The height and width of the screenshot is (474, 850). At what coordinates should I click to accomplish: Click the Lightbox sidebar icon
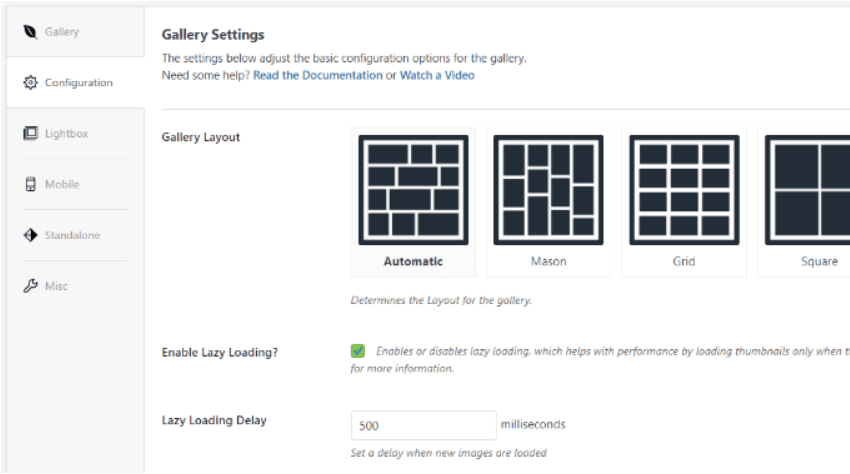(x=30, y=134)
